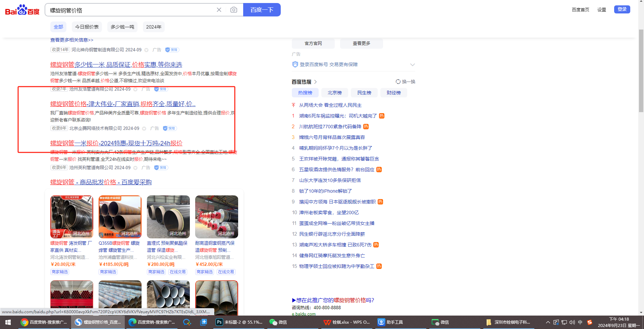Clear the search box with X icon

click(219, 10)
